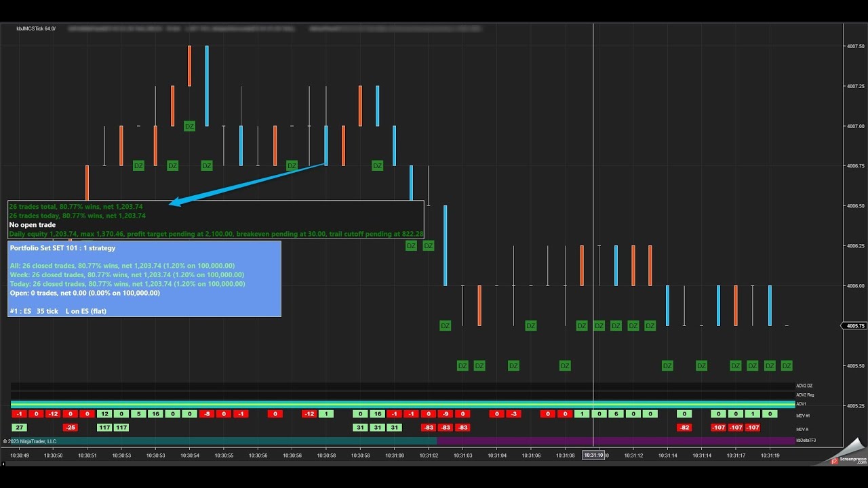Select the kbDeltaTF3 panel label
Viewport: 868px width, 488px height.
(806, 441)
